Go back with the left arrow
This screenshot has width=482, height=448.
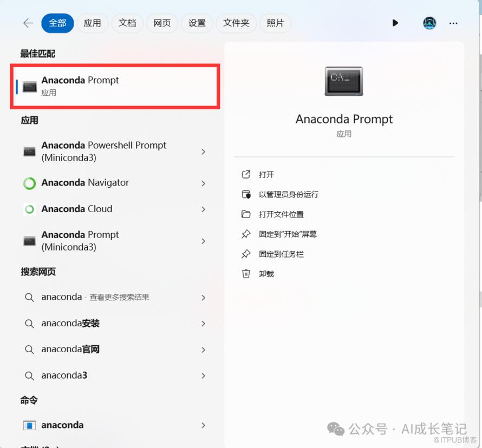pyautogui.click(x=28, y=23)
